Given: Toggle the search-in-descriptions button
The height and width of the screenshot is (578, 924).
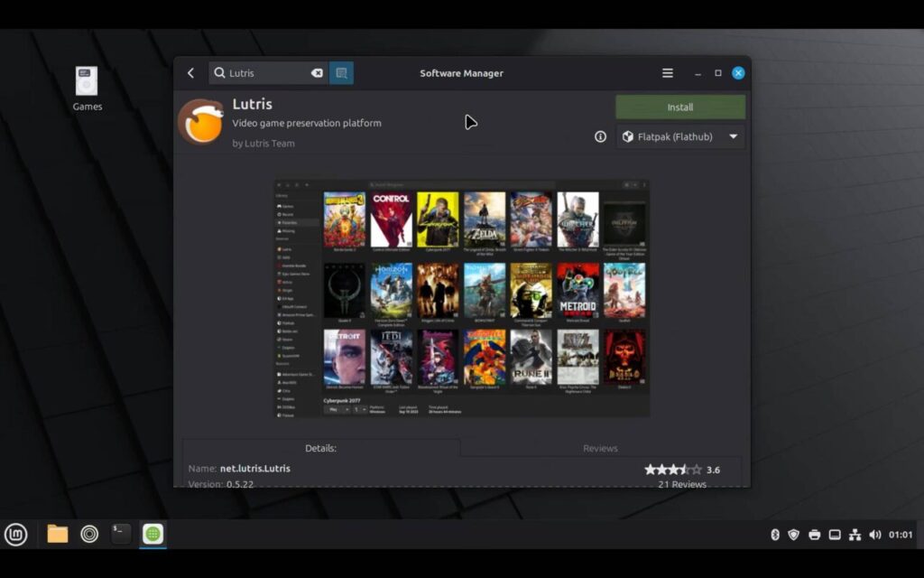Looking at the screenshot, I should [341, 73].
